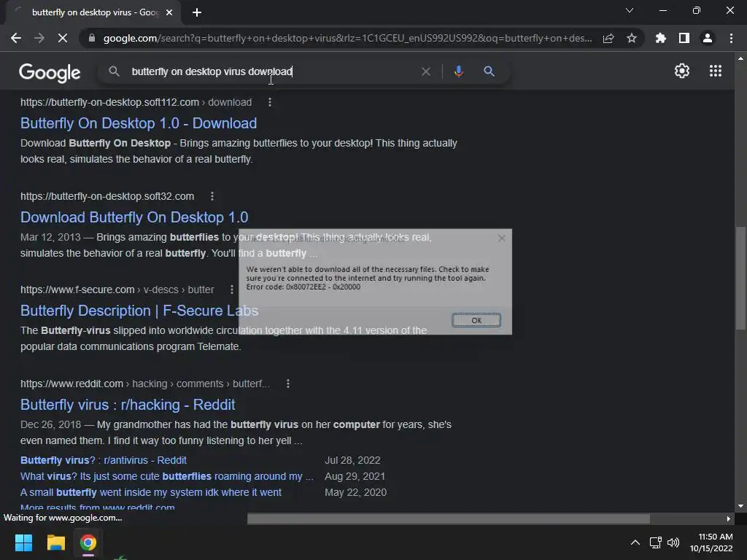Click the forward navigation arrow
Viewport: 747px width, 560px height.
coord(39,38)
